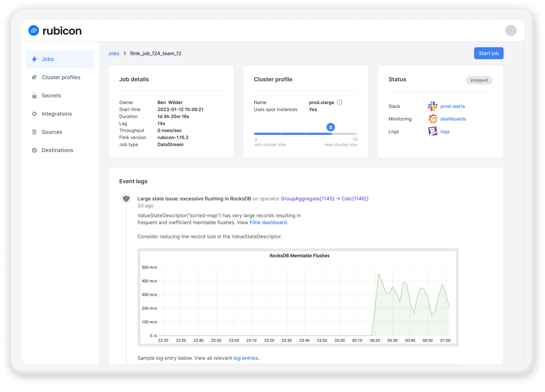Click the min cluster size label
Image resolution: width=545 pixels, height=392 pixels.
tap(270, 145)
